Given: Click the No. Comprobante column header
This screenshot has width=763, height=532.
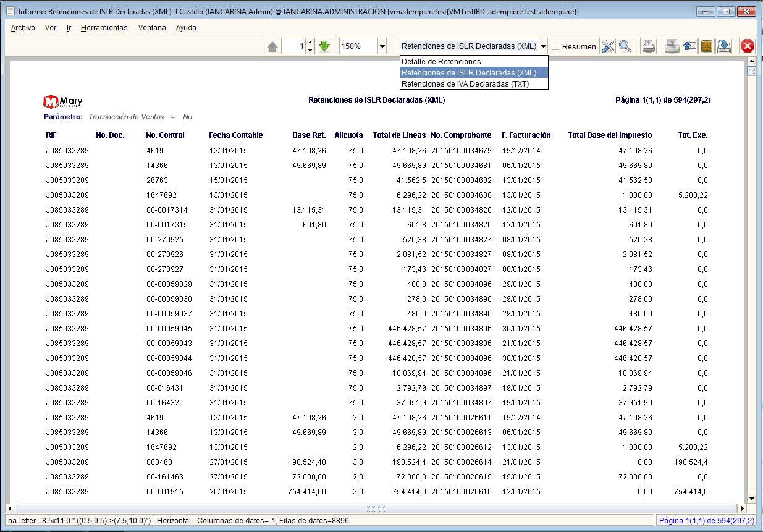Looking at the screenshot, I should tap(461, 135).
